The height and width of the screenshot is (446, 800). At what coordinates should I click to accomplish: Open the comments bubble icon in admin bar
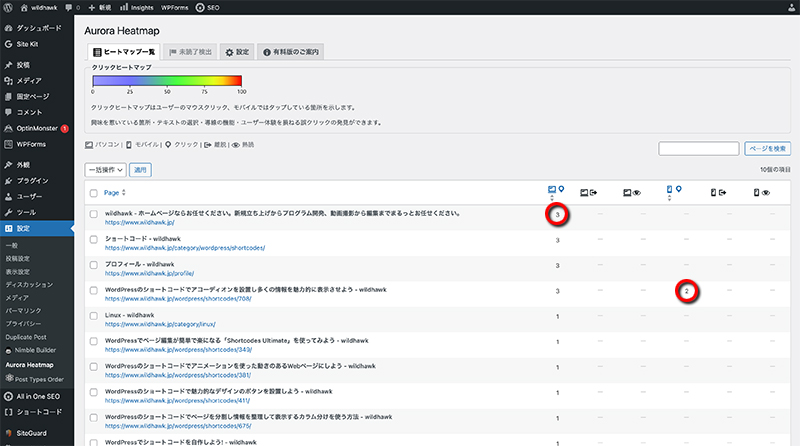(68, 7)
